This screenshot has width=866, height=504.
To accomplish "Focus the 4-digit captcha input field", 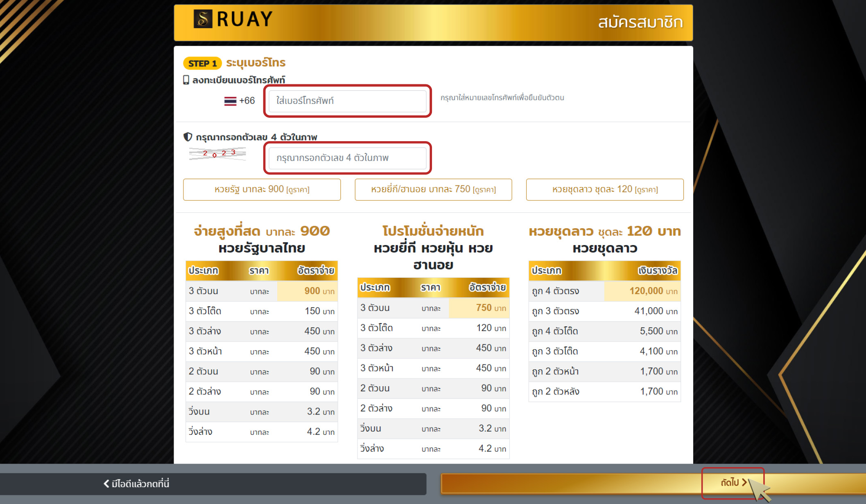I will pos(347,158).
